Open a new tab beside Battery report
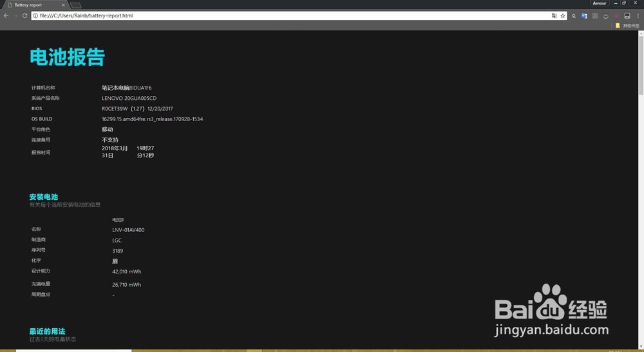The image size is (644, 352). click(75, 5)
